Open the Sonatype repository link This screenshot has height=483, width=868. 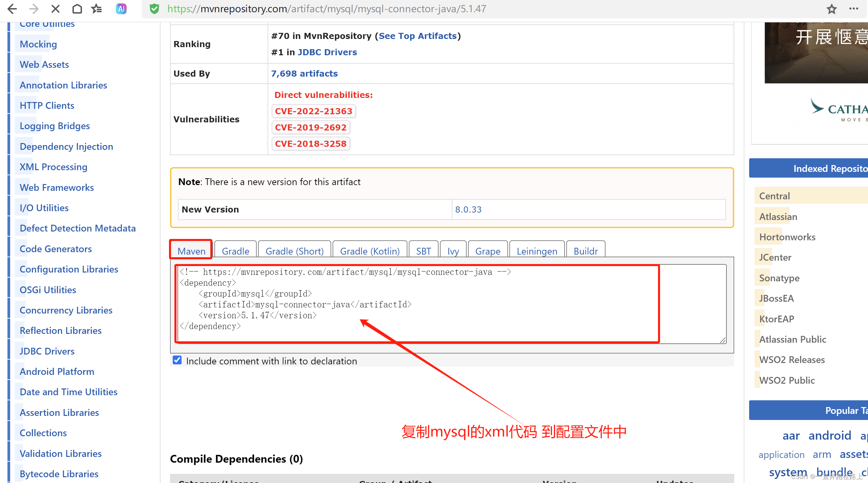pyautogui.click(x=779, y=278)
